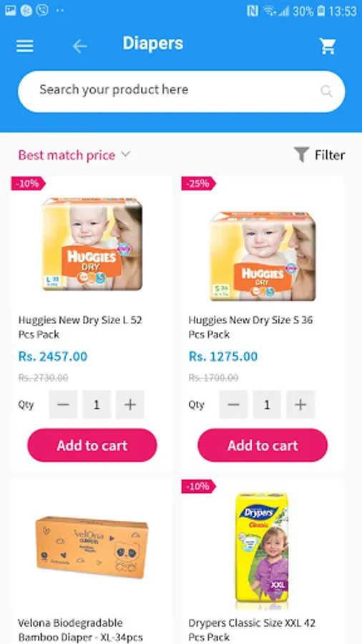Click the Filter funnel icon
The height and width of the screenshot is (644, 362).
301,155
